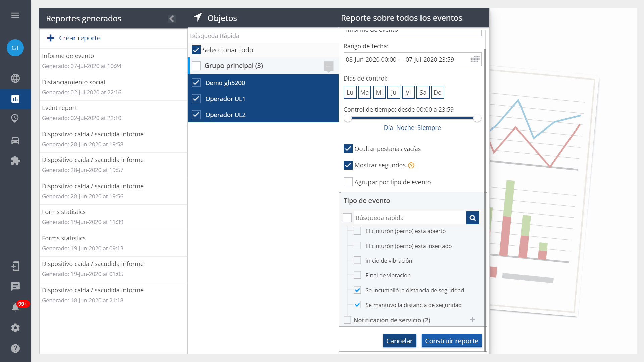This screenshot has width=644, height=362.
Task: Check the Notificación de servicio (2) group
Action: pos(347,320)
